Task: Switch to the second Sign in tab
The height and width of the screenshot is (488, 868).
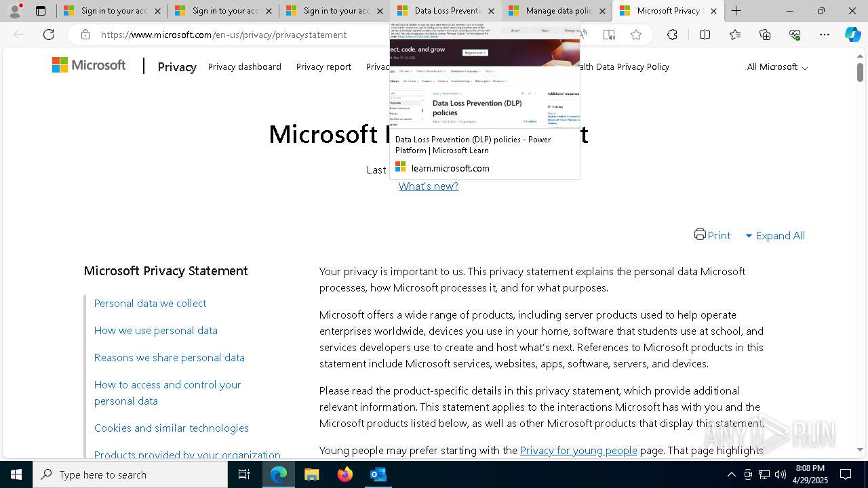Action: click(x=224, y=11)
